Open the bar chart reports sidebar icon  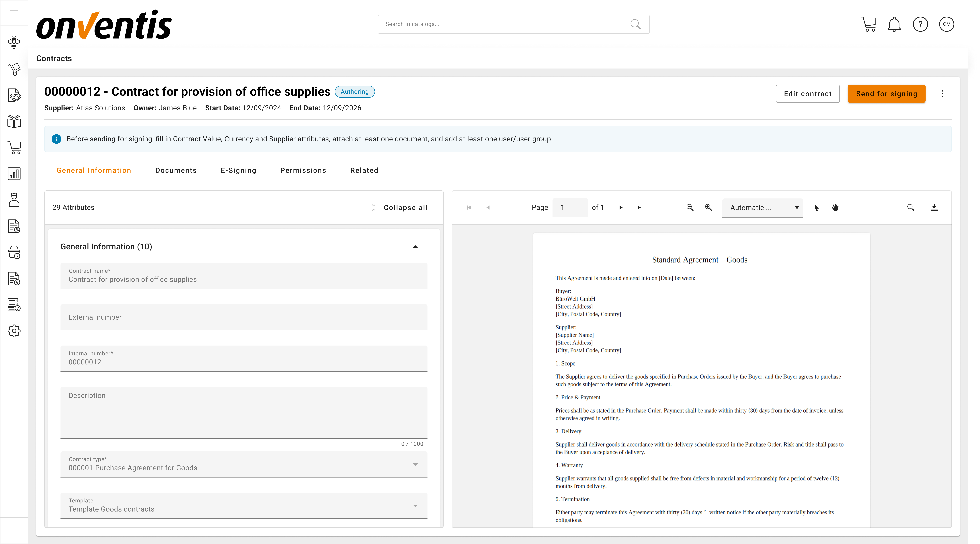pos(14,174)
